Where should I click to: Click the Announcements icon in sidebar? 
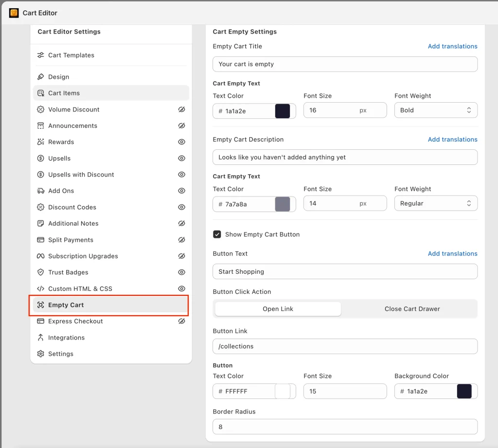click(41, 126)
